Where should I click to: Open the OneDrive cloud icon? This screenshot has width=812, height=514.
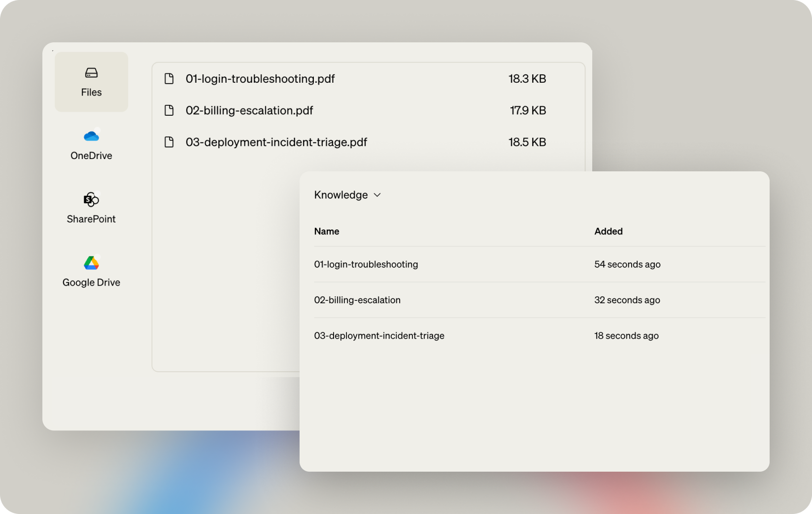(91, 135)
